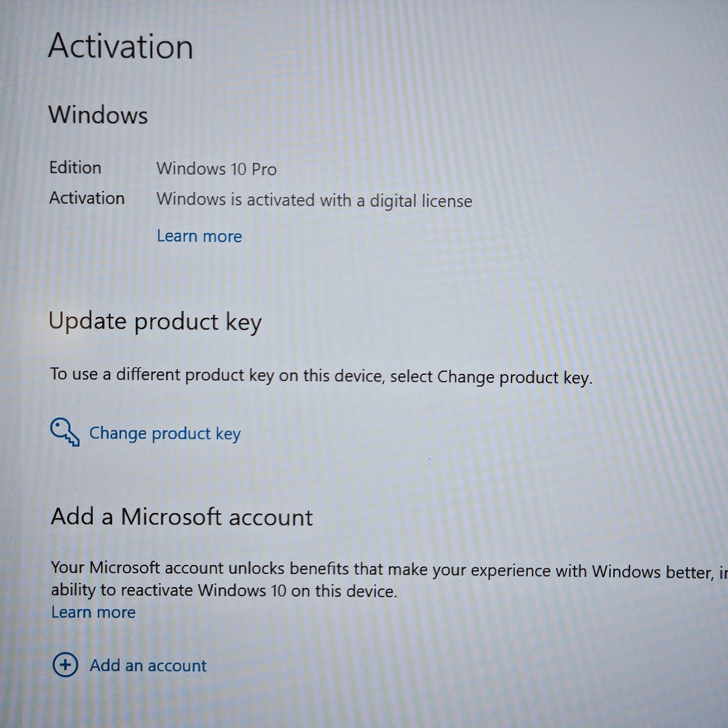Click the Add a Microsoft account heading
This screenshot has height=728, width=728.
(x=182, y=517)
